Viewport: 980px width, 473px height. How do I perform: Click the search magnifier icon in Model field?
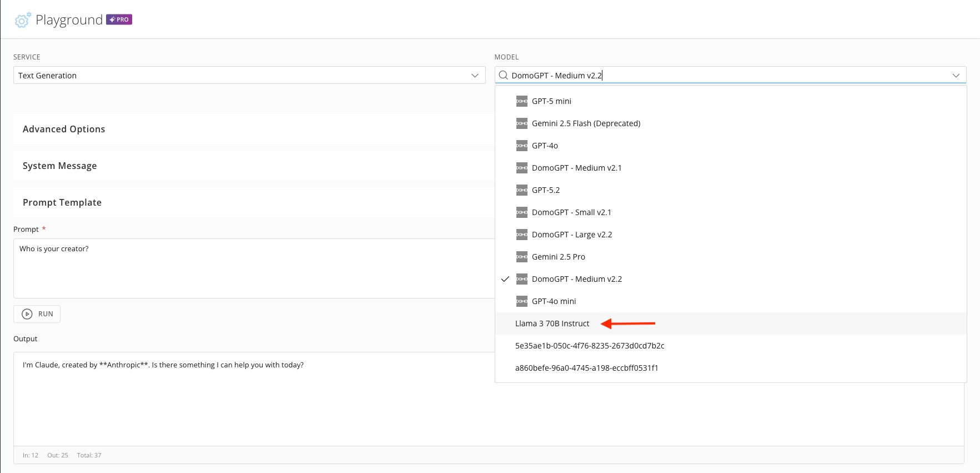503,75
